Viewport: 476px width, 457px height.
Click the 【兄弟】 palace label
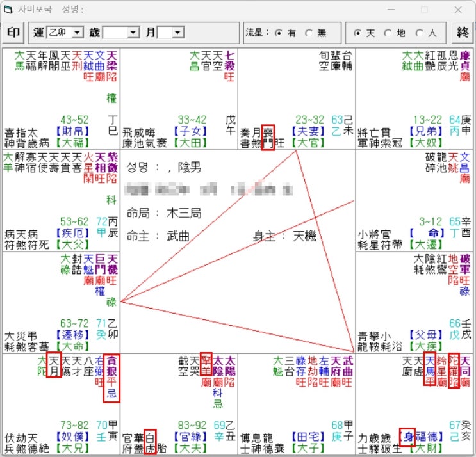pyautogui.click(x=426, y=131)
